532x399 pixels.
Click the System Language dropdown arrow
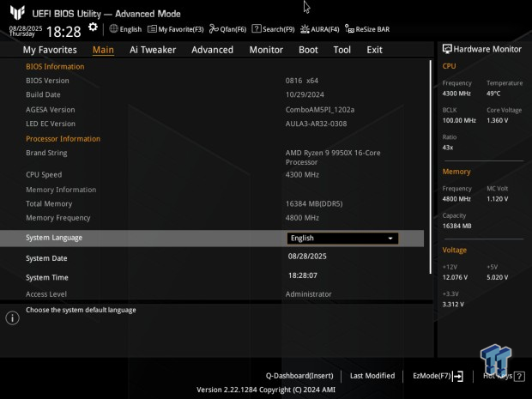point(390,239)
